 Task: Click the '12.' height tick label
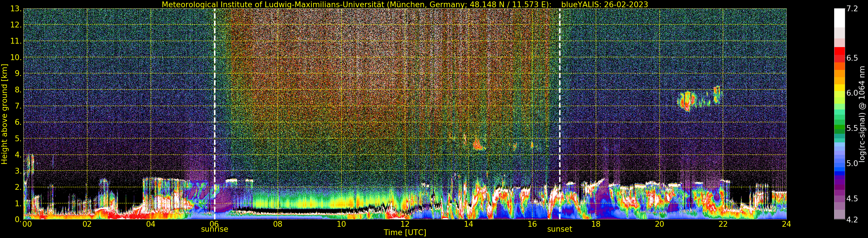pos(16,25)
